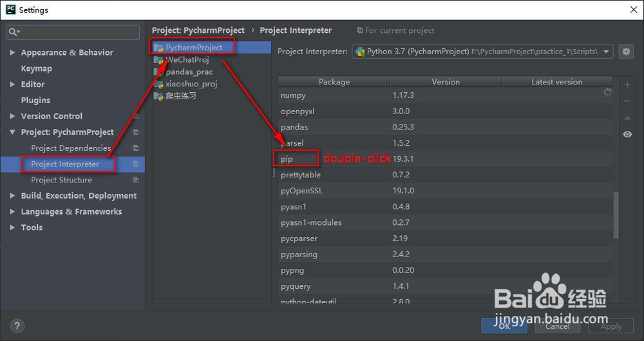The image size is (644, 341).
Task: Expand the Tools section
Action: (x=12, y=228)
